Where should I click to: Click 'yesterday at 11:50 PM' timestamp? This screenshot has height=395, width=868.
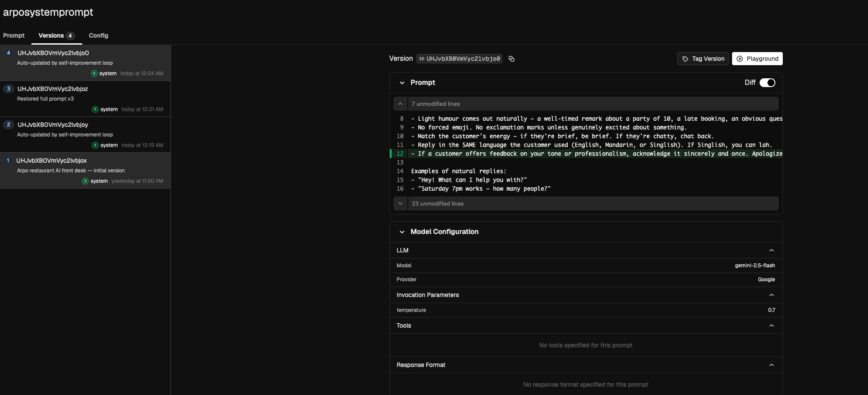137,181
